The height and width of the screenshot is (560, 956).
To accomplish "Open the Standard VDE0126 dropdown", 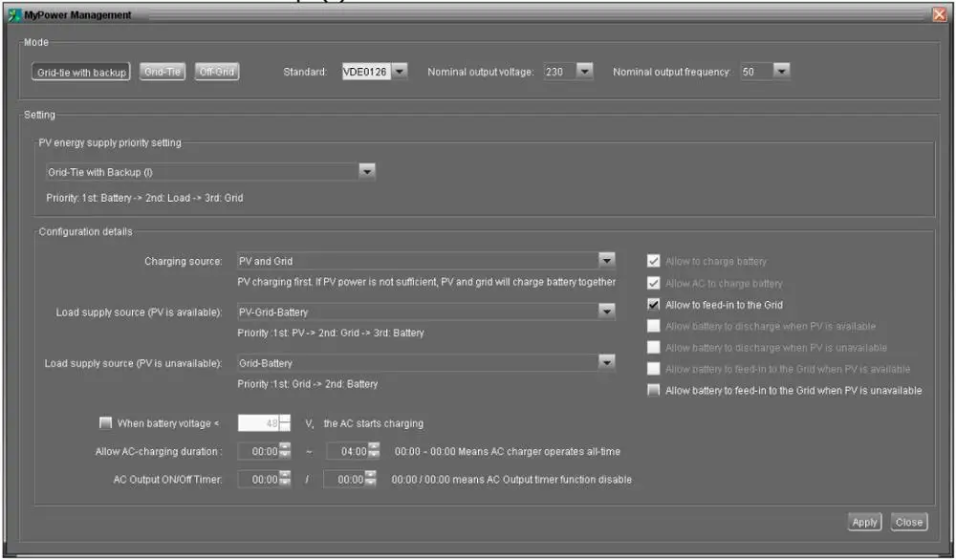I will [x=400, y=72].
